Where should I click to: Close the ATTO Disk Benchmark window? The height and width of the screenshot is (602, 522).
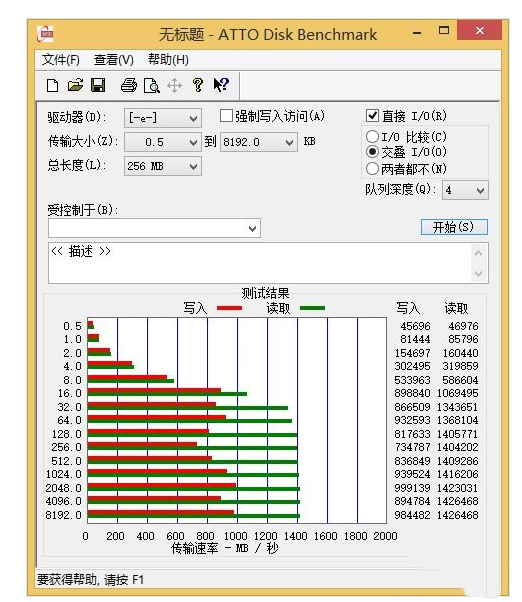coord(479,30)
